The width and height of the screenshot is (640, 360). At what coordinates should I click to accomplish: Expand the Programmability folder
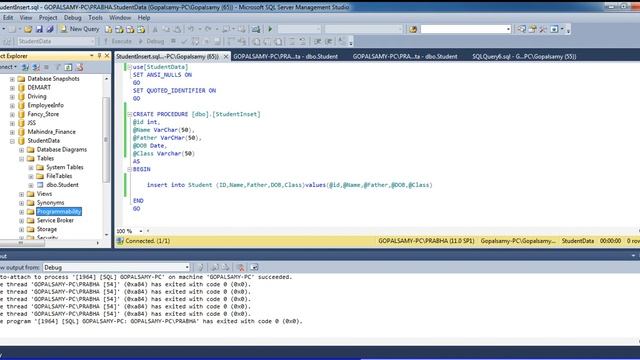tap(22, 212)
